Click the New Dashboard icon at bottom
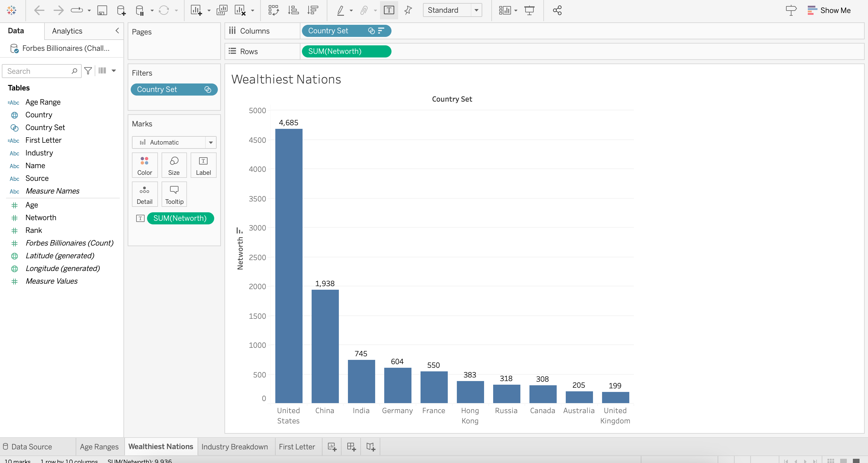The width and height of the screenshot is (868, 463). [351, 446]
